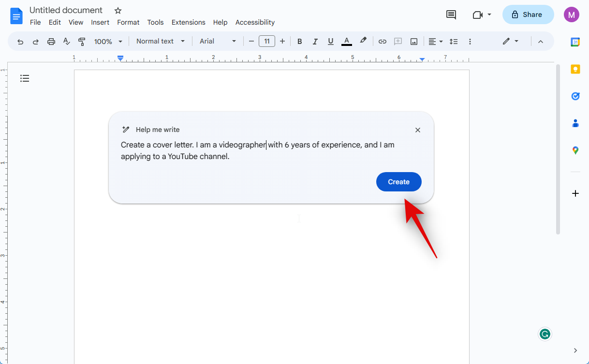Toggle underline formatting
This screenshot has width=589, height=364.
tap(331, 42)
